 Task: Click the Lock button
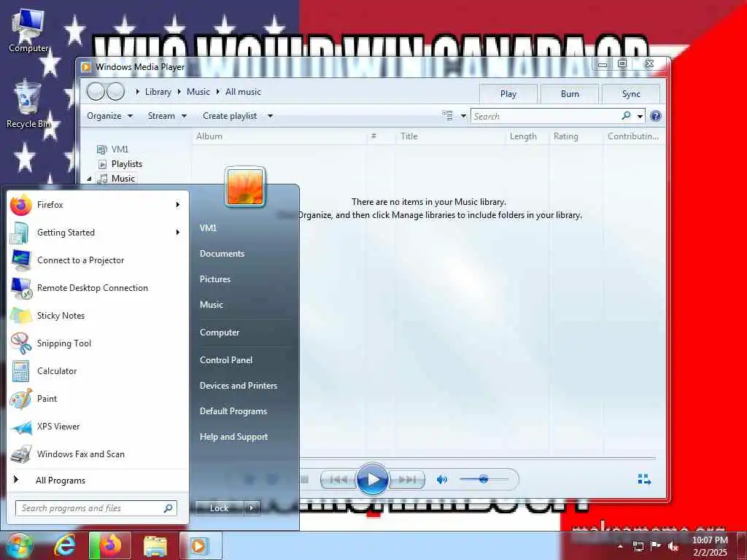(219, 508)
